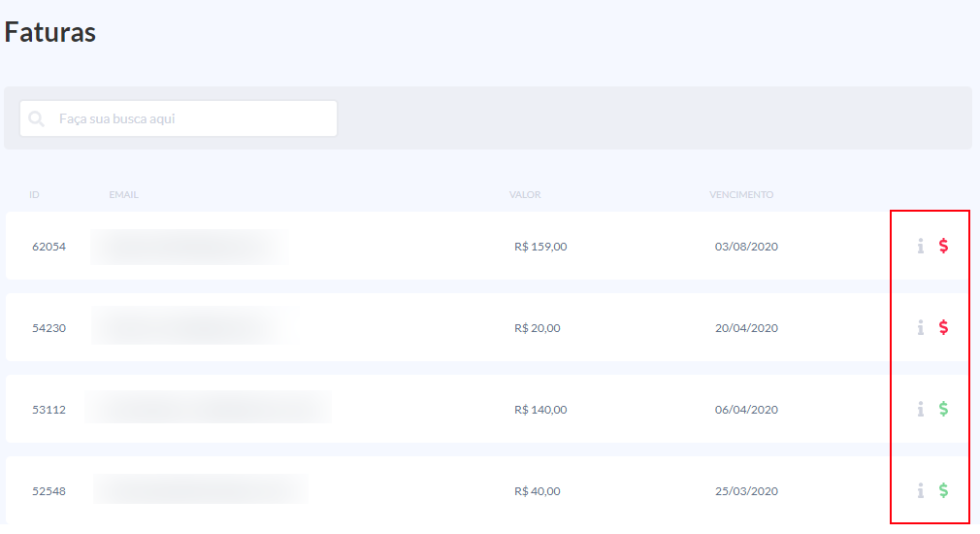The image size is (980, 534).
Task: Click the search magnifier icon
Action: pyautogui.click(x=37, y=119)
